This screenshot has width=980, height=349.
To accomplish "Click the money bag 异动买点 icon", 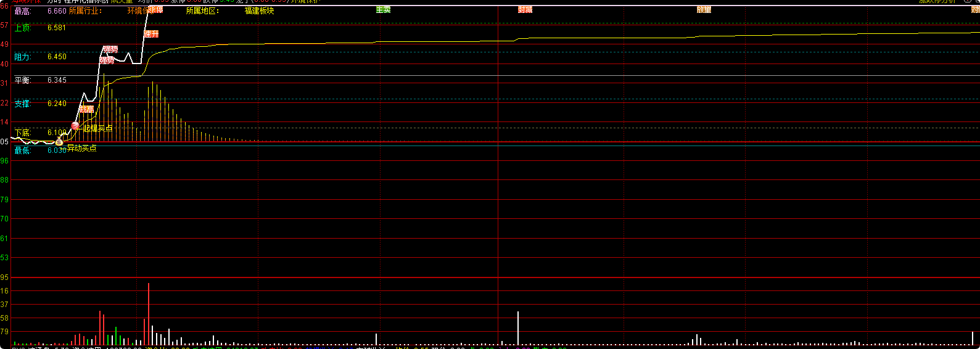I will tap(59, 142).
